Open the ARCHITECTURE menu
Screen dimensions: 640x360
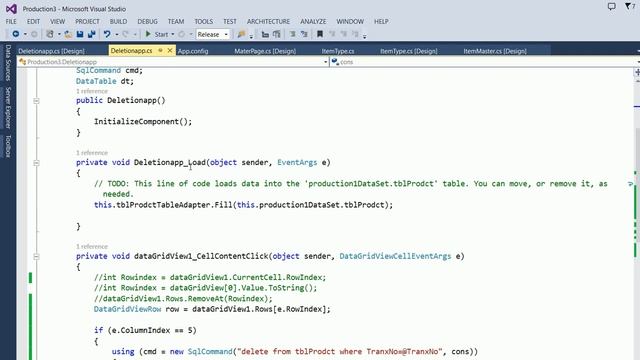[268, 21]
